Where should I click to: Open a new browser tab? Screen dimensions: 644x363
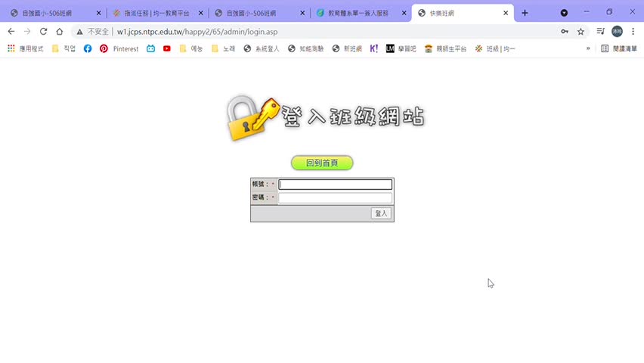pos(525,13)
